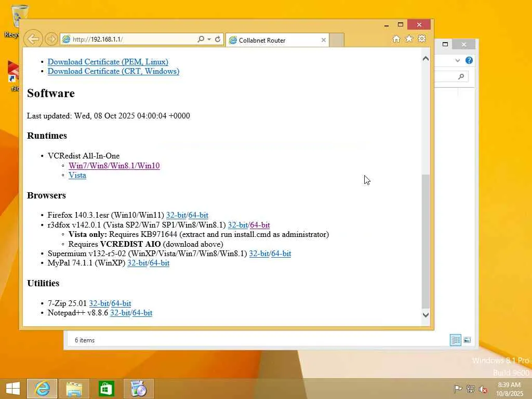Open VCRedist Win7/Win8/Win8.1/Win10 link
The width and height of the screenshot is (532, 399).
click(x=114, y=166)
